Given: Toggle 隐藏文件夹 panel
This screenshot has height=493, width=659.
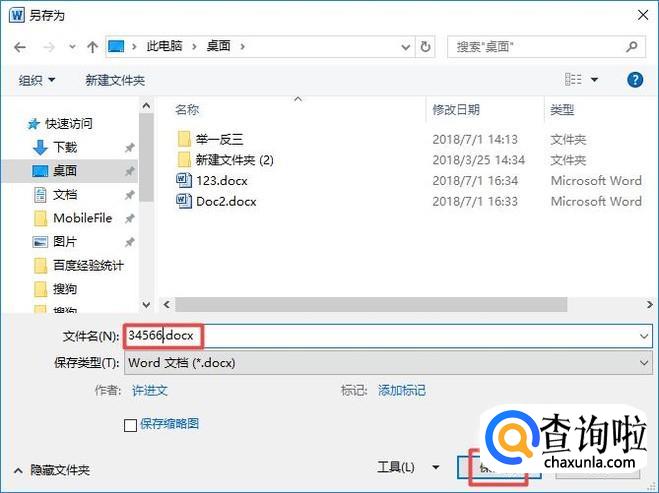Looking at the screenshot, I should coord(52,470).
